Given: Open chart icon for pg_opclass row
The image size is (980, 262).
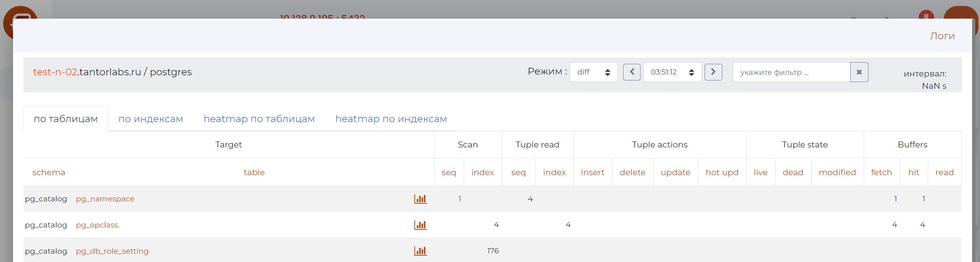Looking at the screenshot, I should coord(420,225).
